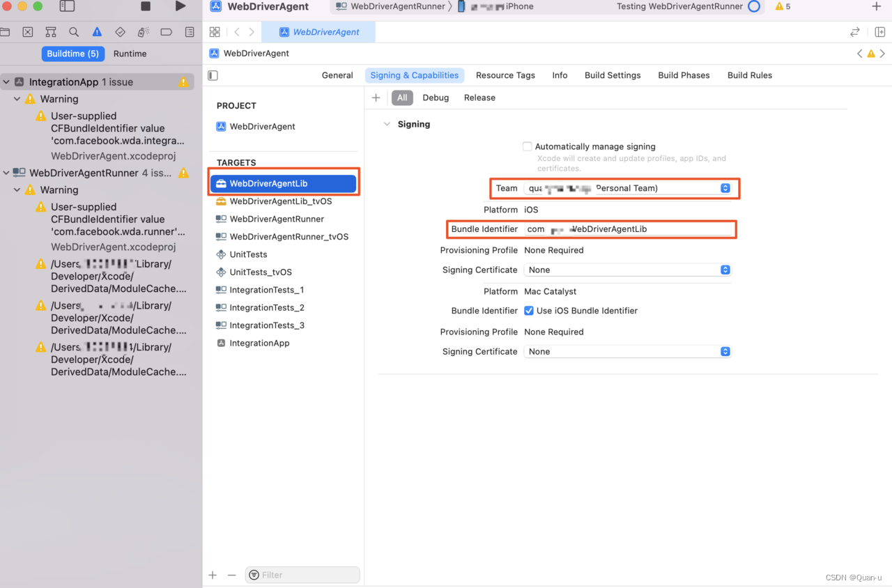Click the Bundle Identifier text field
This screenshot has width=892, height=588.
(x=629, y=229)
